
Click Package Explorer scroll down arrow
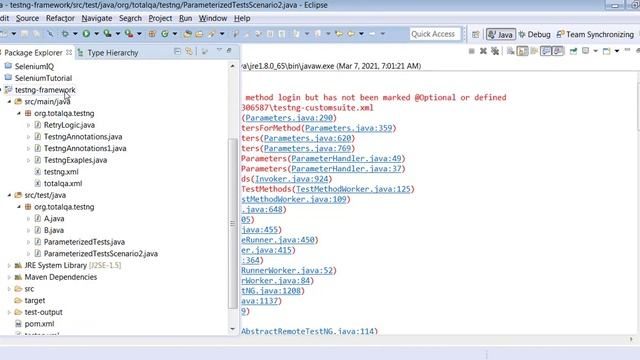click(x=233, y=329)
